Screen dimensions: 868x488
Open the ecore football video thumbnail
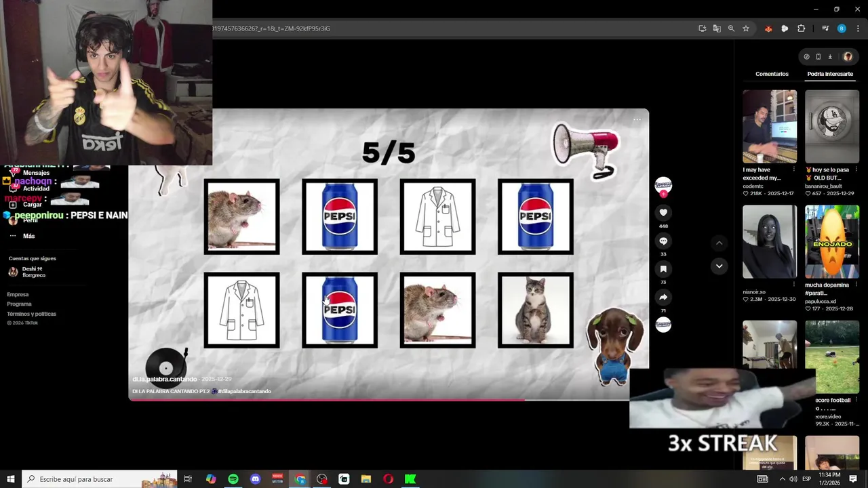point(832,357)
